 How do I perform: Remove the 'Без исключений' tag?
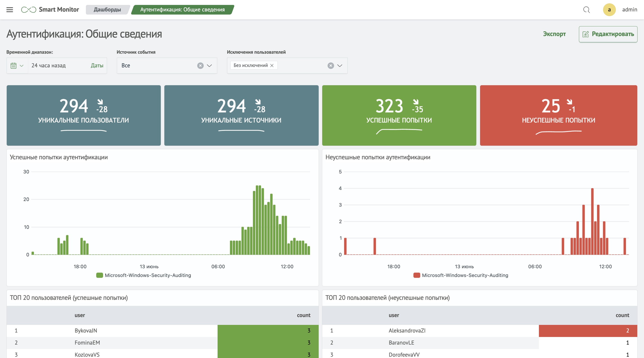pos(272,65)
